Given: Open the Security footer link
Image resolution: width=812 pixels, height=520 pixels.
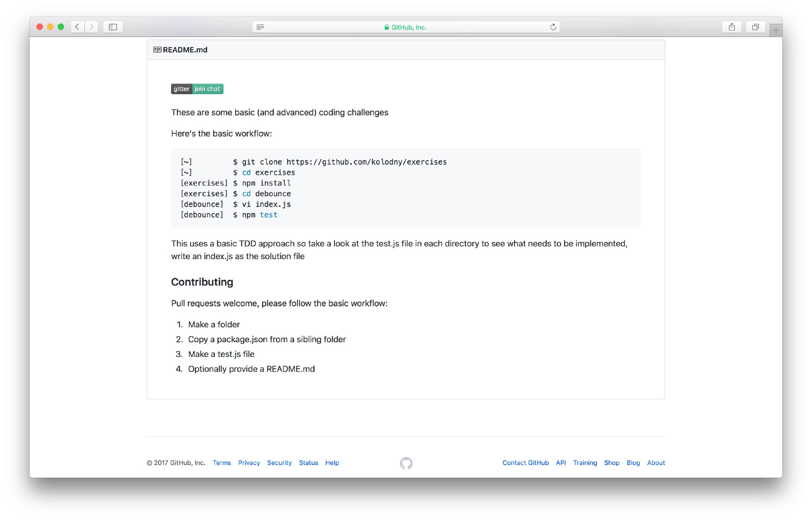Looking at the screenshot, I should coord(279,463).
